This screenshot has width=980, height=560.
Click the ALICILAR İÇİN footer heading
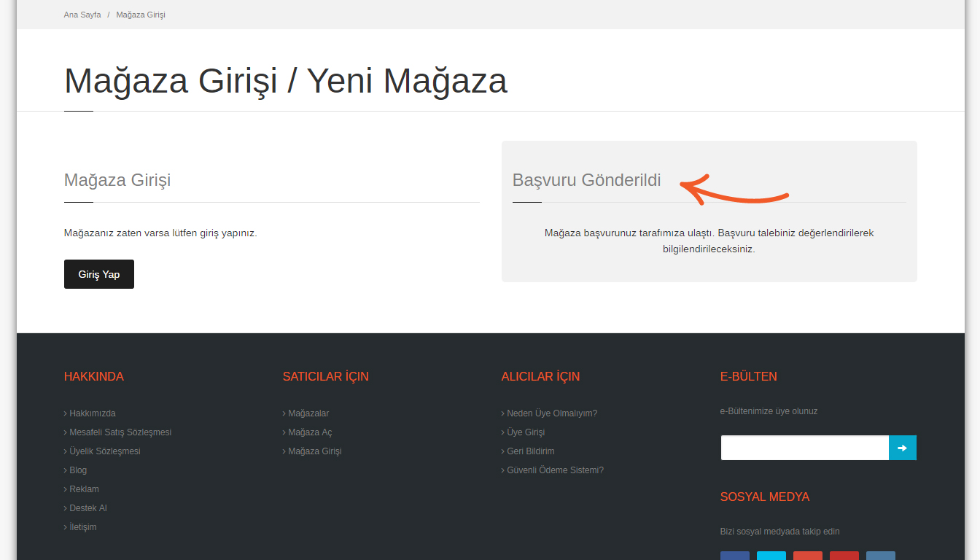540,376
